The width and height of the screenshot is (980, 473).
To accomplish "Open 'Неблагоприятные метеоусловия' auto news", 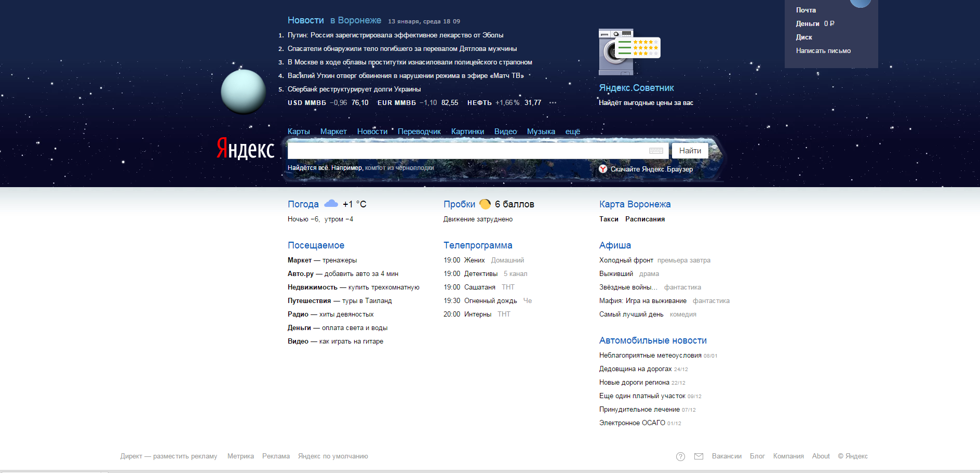I will coord(650,355).
